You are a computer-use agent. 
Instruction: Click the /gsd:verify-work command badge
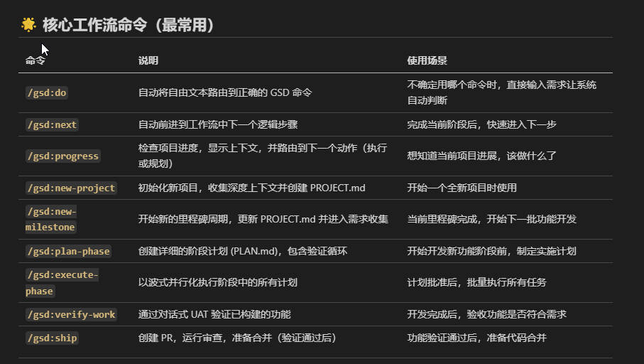pyautogui.click(x=70, y=315)
